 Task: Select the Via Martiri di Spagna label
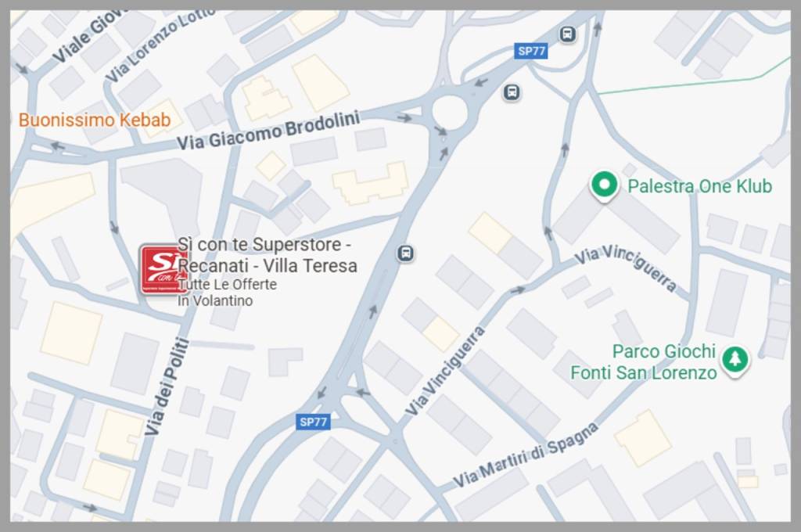click(525, 456)
